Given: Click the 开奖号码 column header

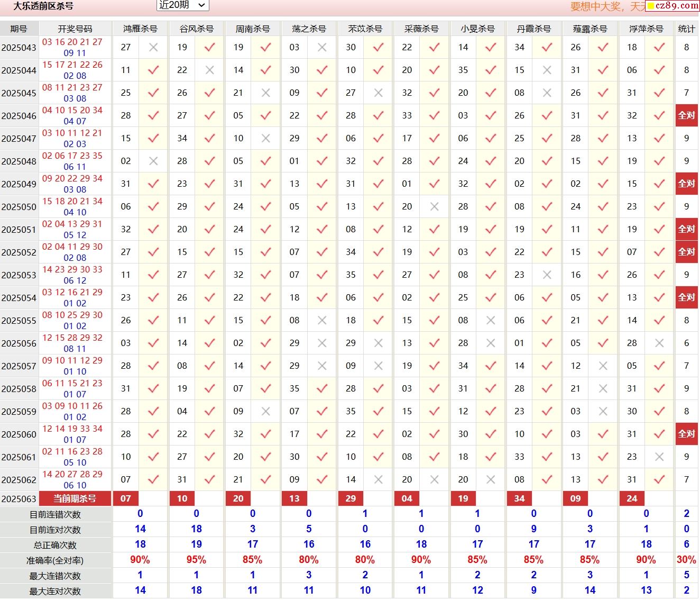Looking at the screenshot, I should [x=75, y=29].
